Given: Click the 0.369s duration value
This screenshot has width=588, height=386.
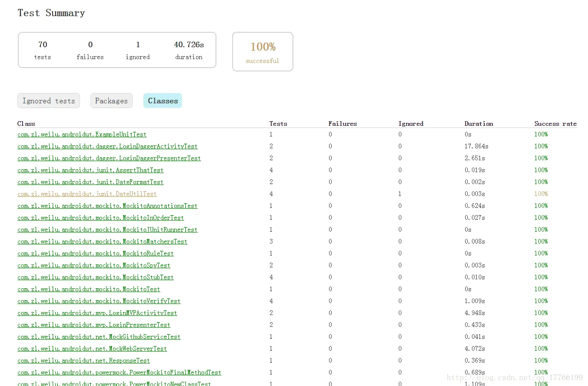Looking at the screenshot, I should pyautogui.click(x=474, y=360).
